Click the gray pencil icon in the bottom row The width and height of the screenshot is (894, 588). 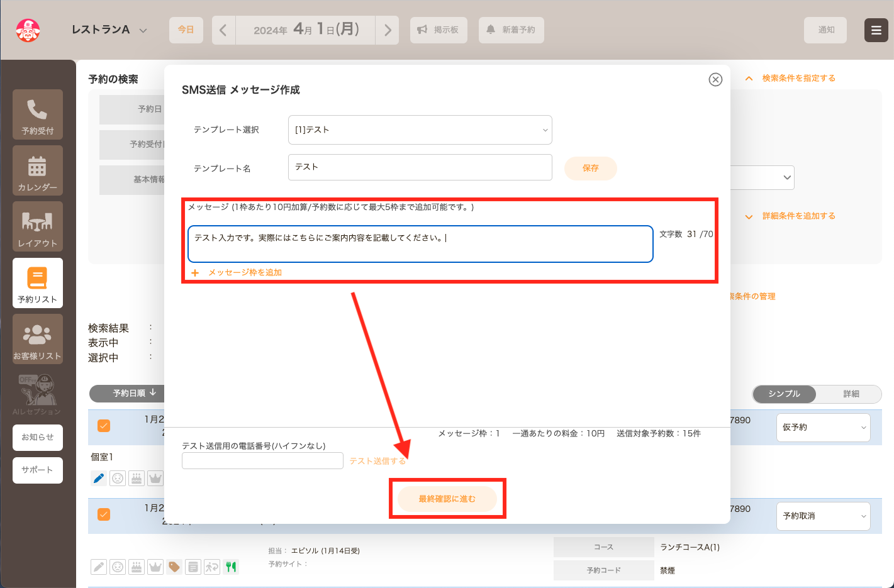click(x=99, y=567)
